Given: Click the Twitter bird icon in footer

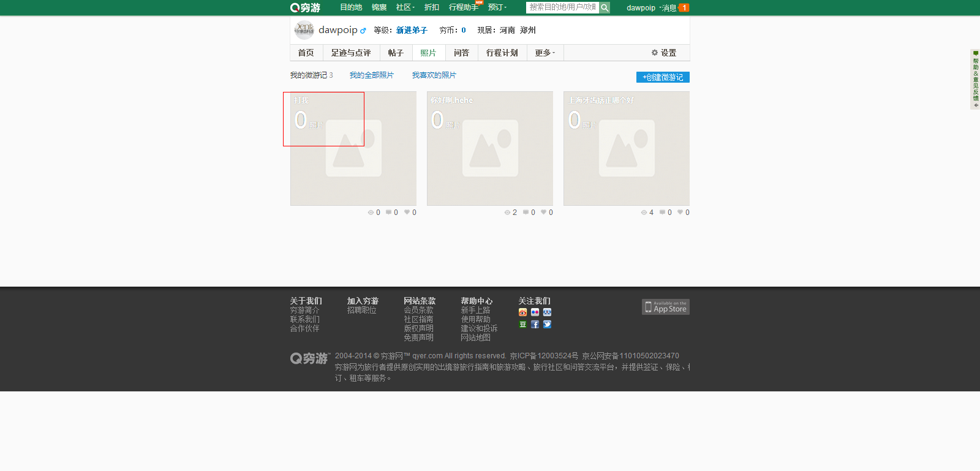Looking at the screenshot, I should pyautogui.click(x=547, y=325).
